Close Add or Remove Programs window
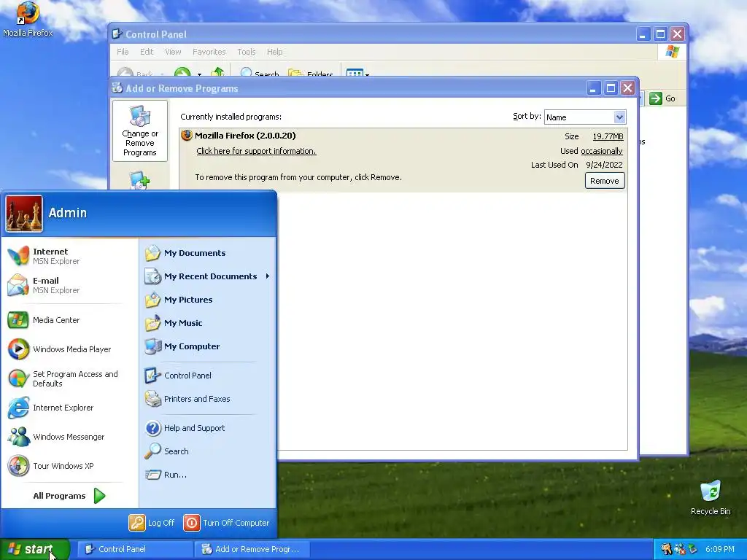Viewport: 747px width, 560px height. tap(628, 88)
